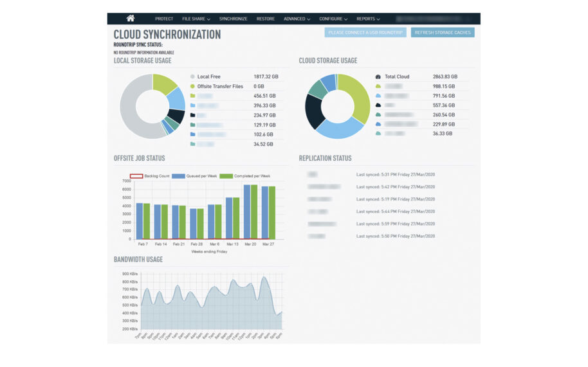Select the Restore menu item
Image resolution: width=588 pixels, height=367 pixels.
pos(266,19)
